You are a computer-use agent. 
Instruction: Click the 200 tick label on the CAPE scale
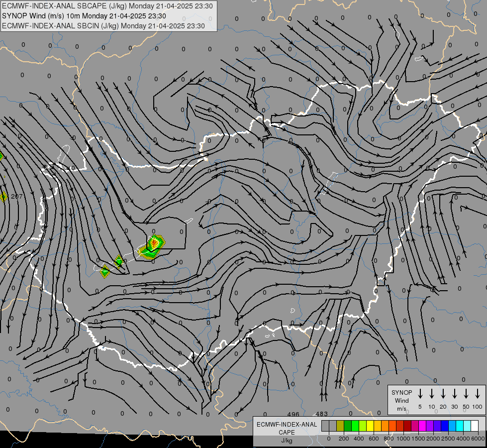coord(344,439)
